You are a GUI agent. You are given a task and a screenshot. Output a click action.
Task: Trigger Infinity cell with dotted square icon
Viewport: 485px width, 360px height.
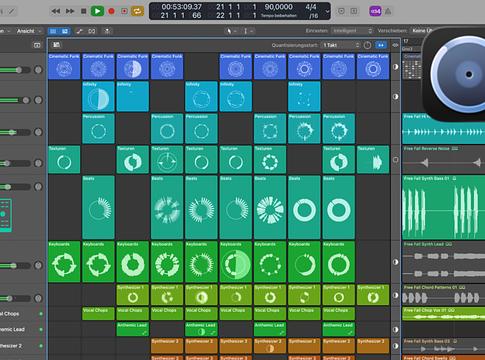click(x=304, y=96)
